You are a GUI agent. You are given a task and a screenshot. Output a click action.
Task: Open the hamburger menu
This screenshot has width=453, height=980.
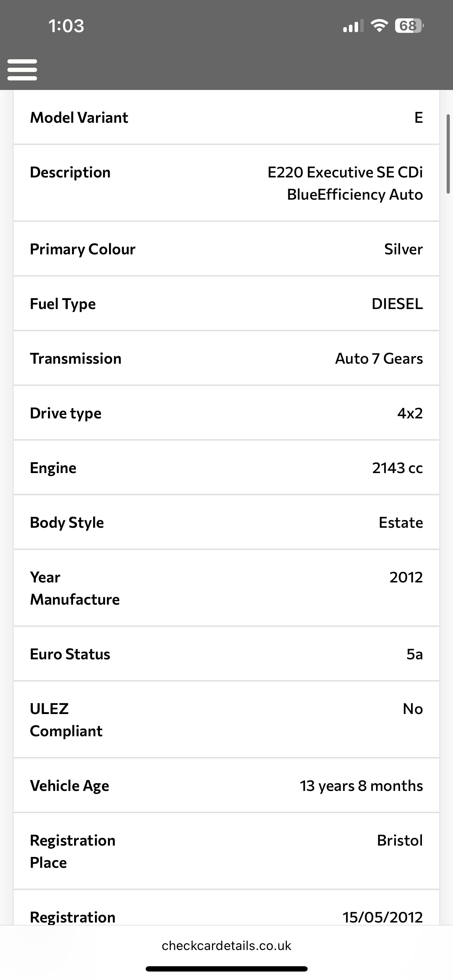(22, 69)
